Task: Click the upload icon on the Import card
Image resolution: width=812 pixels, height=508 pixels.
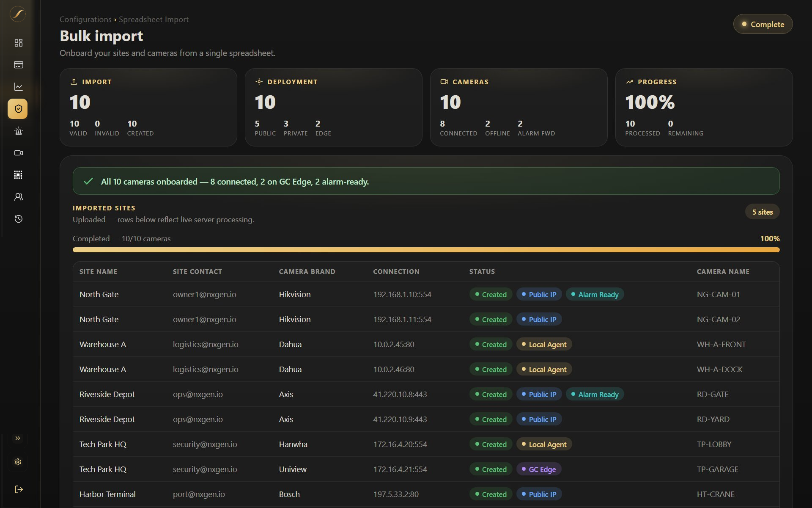Action: tap(74, 82)
